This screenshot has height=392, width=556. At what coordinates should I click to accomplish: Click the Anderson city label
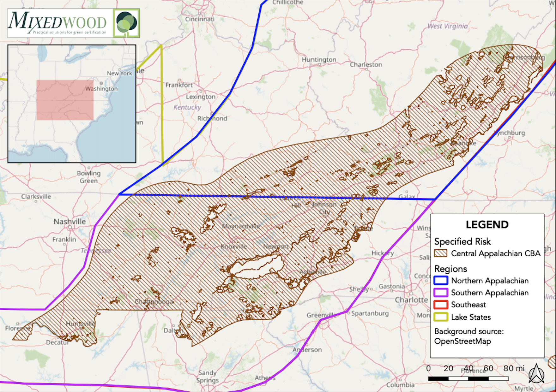[x=307, y=350]
